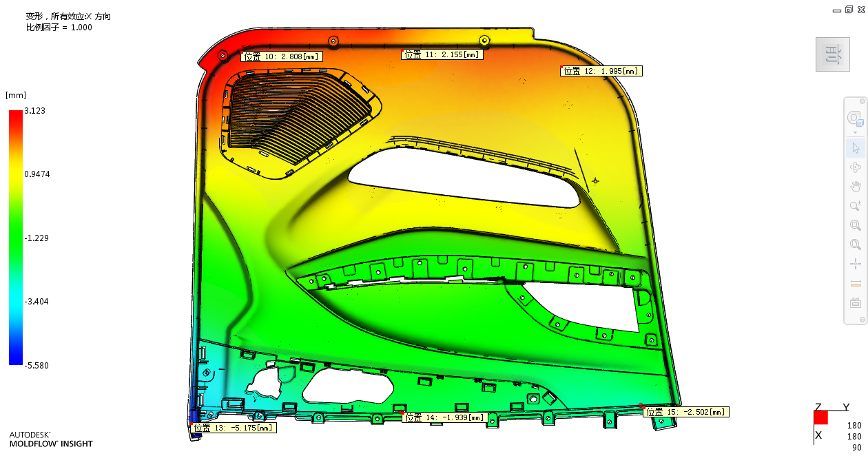
Task: Restore the window using the restore button
Action: pos(848,9)
